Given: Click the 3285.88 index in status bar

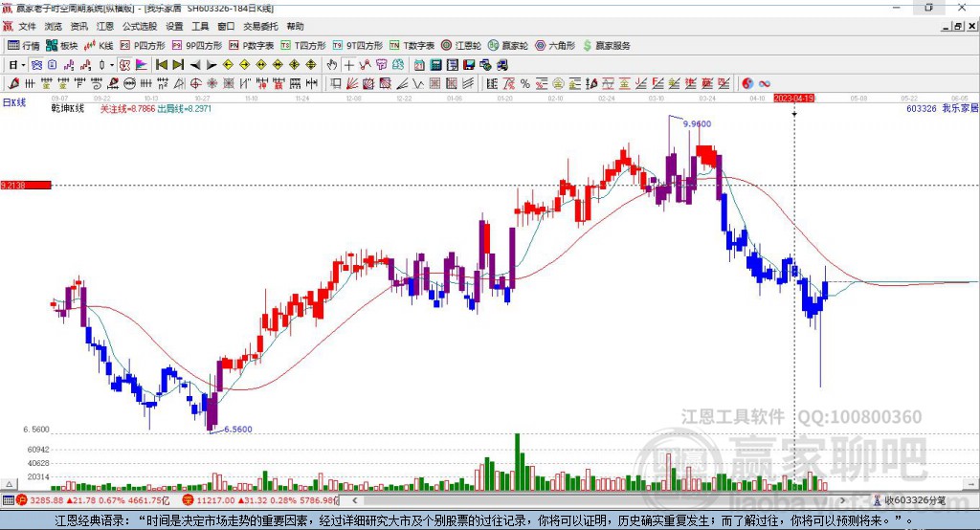Looking at the screenshot, I should (46, 500).
